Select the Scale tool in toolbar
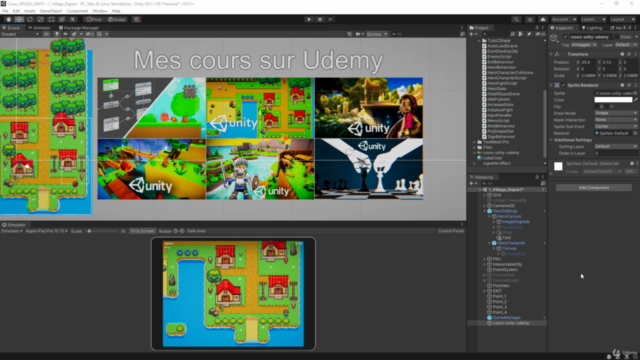Screen dimensions: 640x360 click(x=40, y=19)
